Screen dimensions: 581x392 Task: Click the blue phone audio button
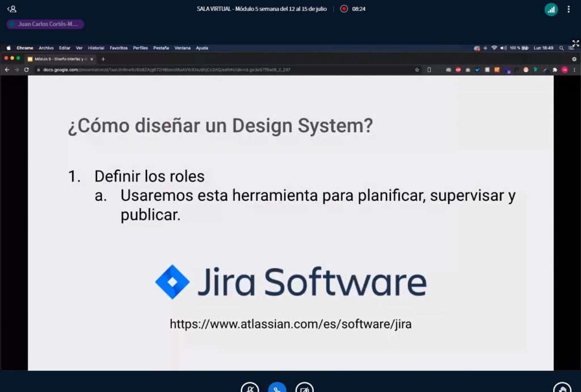[x=277, y=389]
